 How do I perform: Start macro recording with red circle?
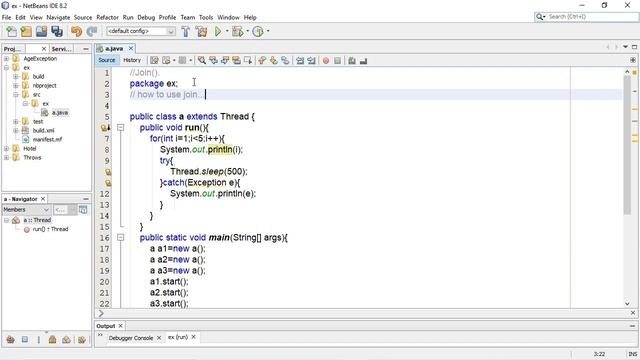pyautogui.click(x=326, y=60)
